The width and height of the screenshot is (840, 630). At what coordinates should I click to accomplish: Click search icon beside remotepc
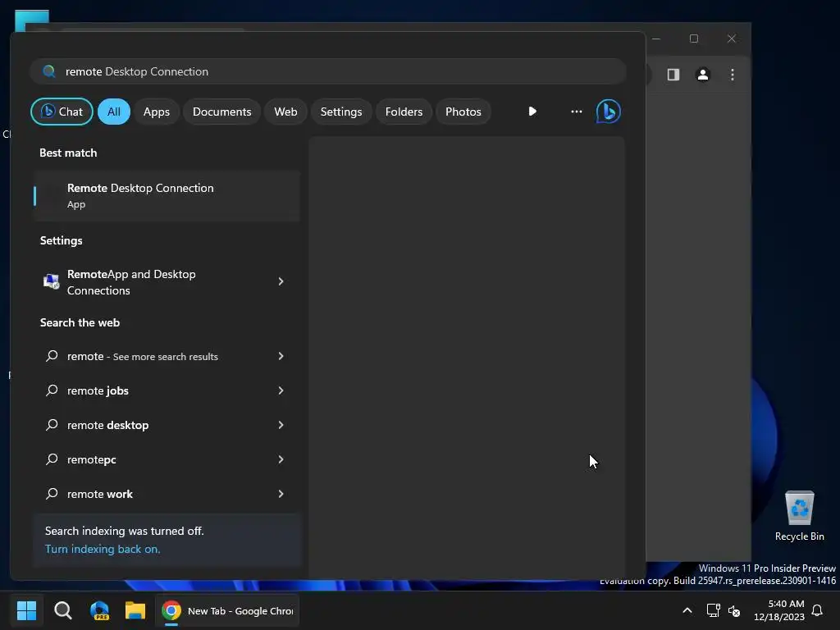(x=52, y=459)
